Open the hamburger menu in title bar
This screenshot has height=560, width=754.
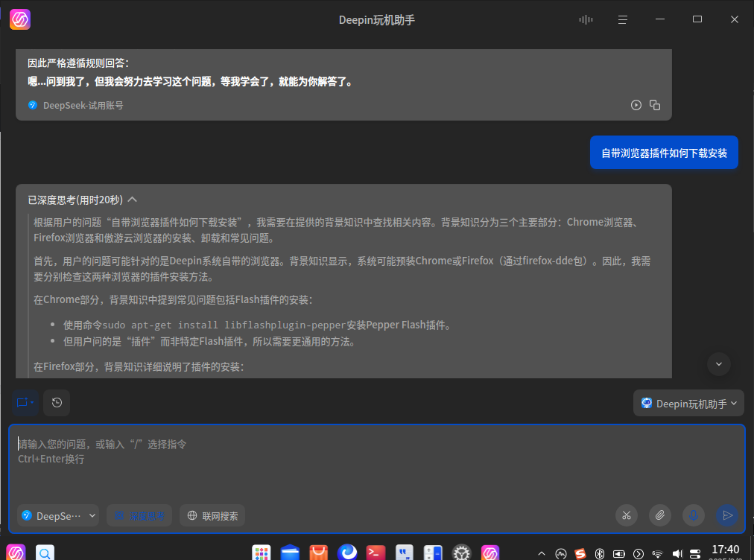[x=623, y=19]
